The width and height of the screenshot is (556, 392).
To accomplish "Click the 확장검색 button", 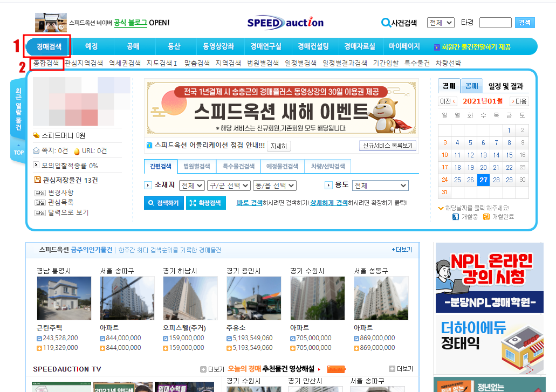I will (x=205, y=203).
